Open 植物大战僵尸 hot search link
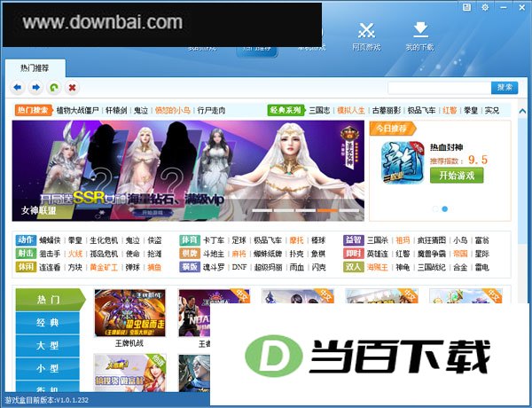The width and height of the screenshot is (532, 408). [x=77, y=110]
